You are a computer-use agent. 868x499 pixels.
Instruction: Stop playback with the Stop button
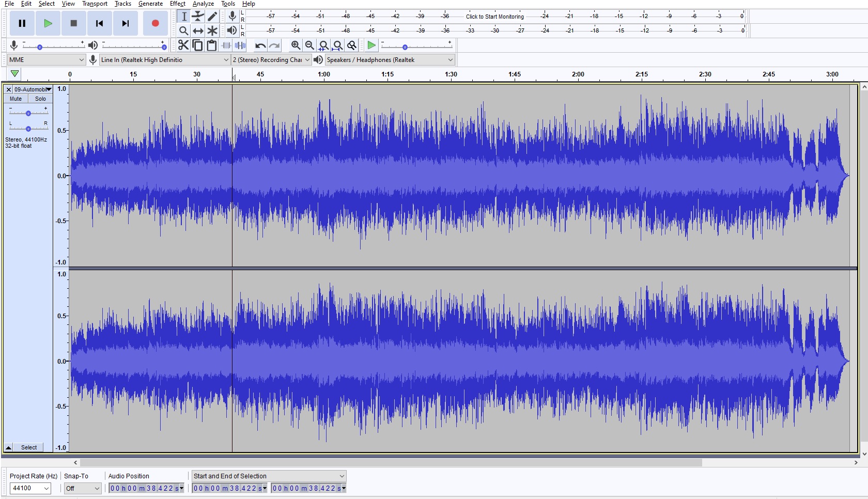73,23
